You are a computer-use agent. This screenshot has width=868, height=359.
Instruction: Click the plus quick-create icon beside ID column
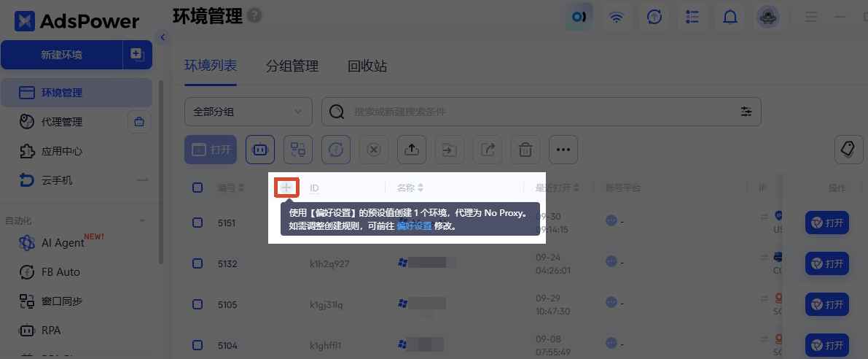[x=286, y=188]
